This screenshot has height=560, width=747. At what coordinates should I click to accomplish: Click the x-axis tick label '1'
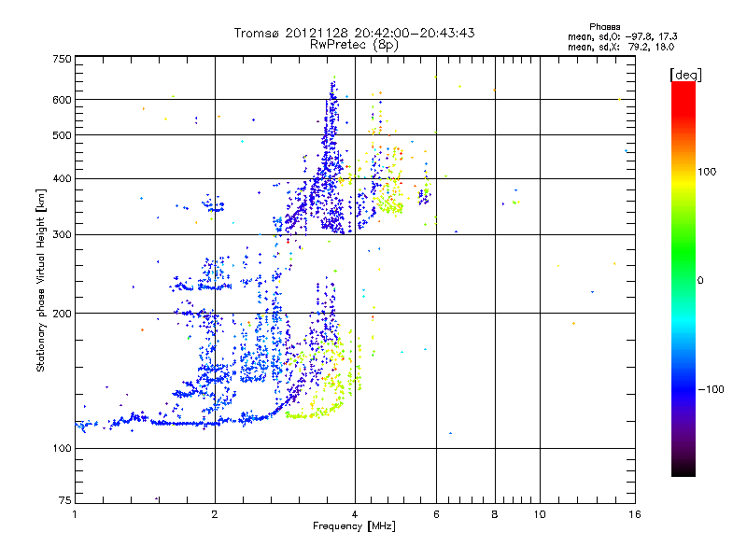(x=75, y=514)
